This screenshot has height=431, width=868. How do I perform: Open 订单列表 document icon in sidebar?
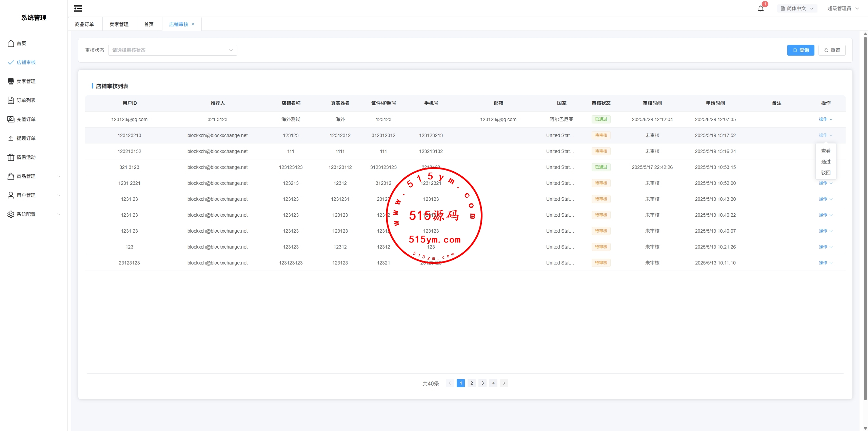pyautogui.click(x=11, y=100)
